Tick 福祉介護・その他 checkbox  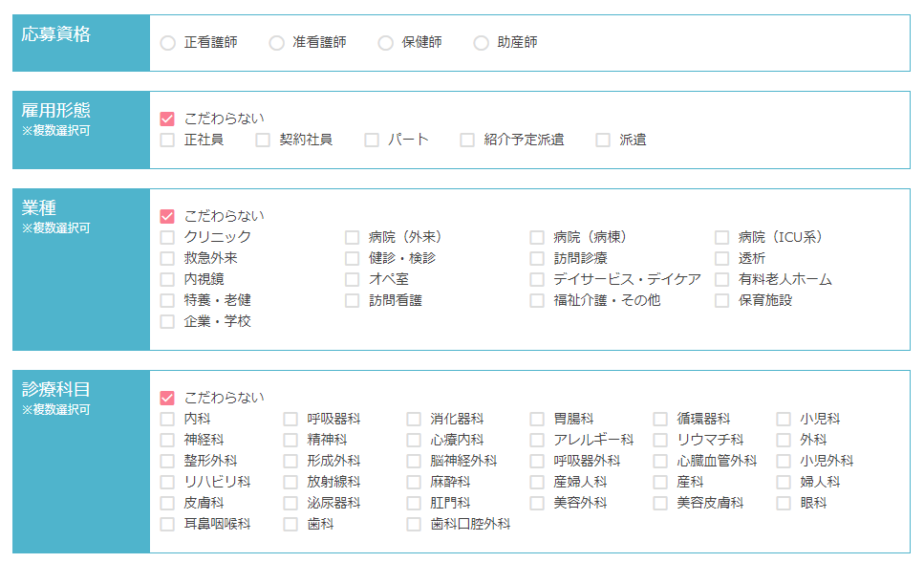pos(537,301)
